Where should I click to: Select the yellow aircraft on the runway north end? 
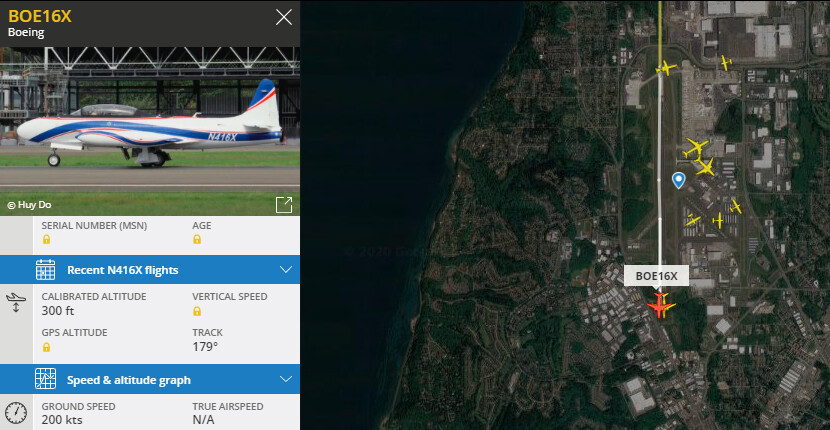[x=666, y=68]
